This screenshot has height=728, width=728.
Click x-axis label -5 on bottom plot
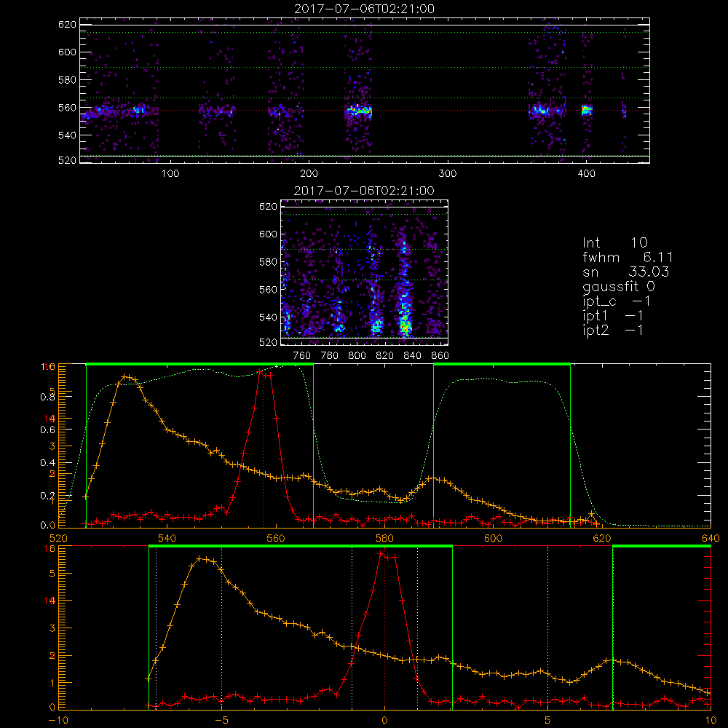point(221,721)
